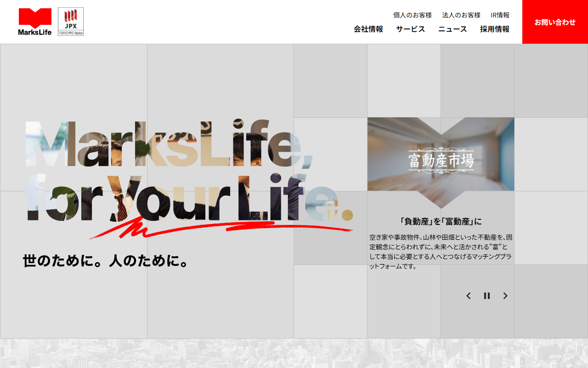Open the 会社情報 menu
Viewport: 588px width, 368px height.
pyautogui.click(x=368, y=29)
